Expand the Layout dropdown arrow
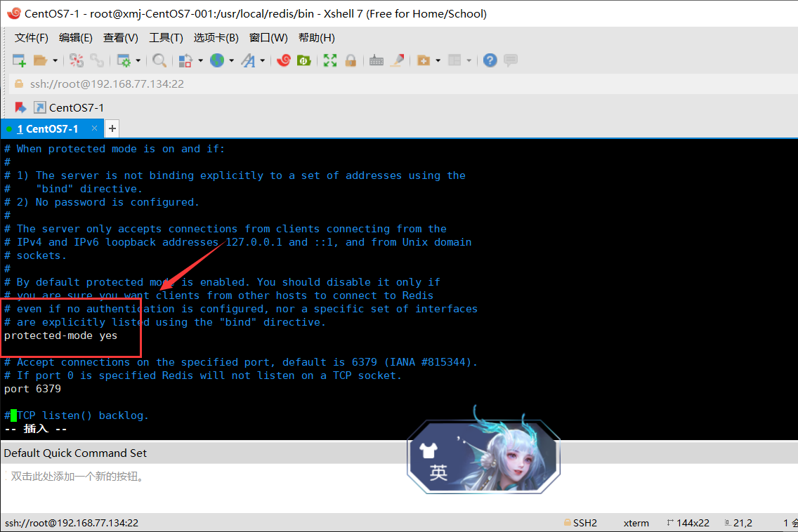 pyautogui.click(x=469, y=60)
